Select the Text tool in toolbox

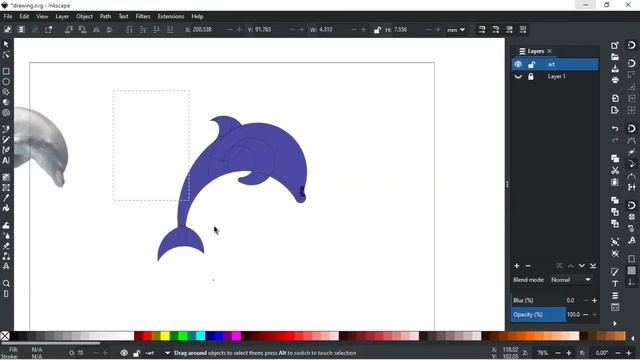6,160
